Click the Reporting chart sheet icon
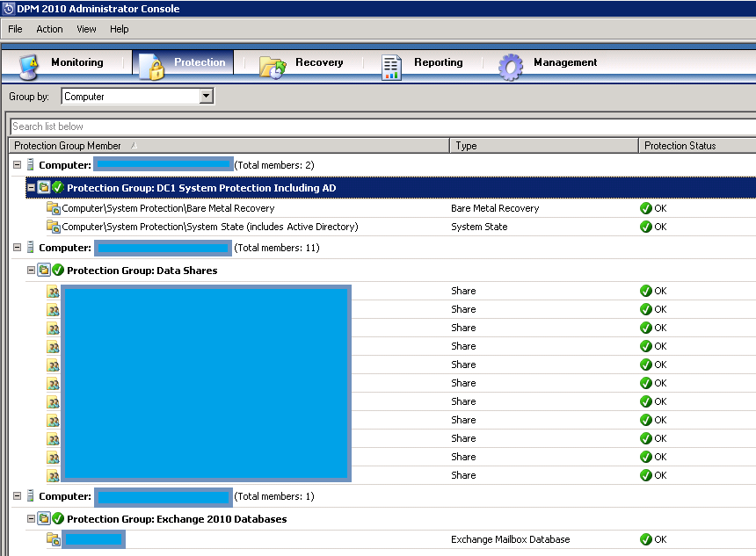756x556 pixels. [x=391, y=67]
